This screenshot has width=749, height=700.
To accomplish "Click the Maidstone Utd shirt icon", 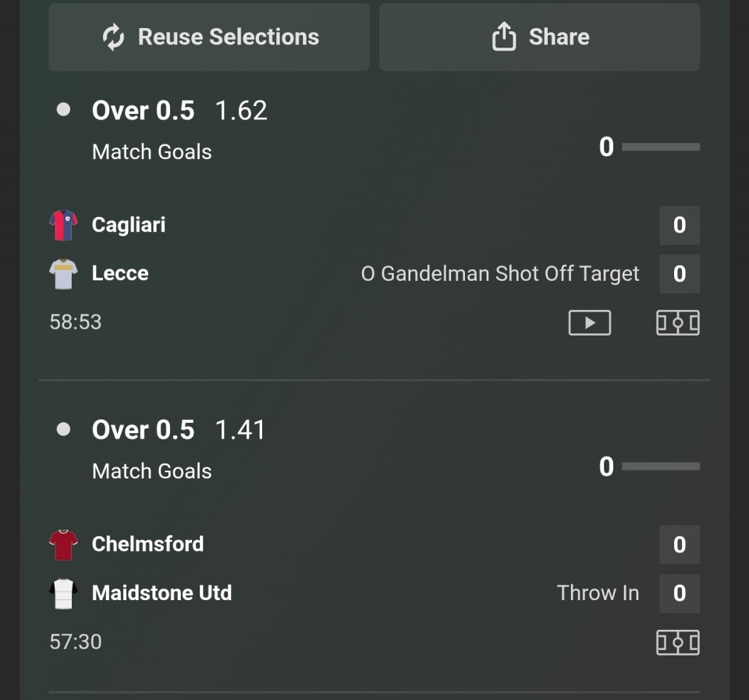I will click(x=63, y=594).
